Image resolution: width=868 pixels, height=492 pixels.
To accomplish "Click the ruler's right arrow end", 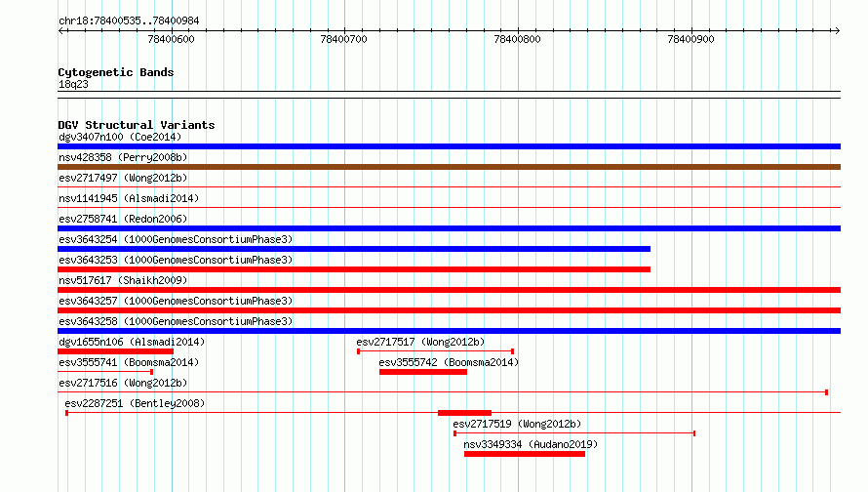I will point(837,30).
